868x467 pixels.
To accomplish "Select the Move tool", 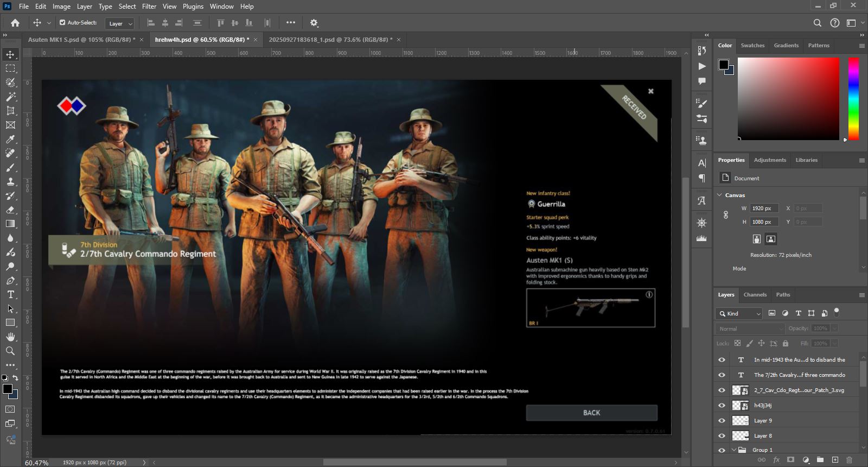I will 10,54.
